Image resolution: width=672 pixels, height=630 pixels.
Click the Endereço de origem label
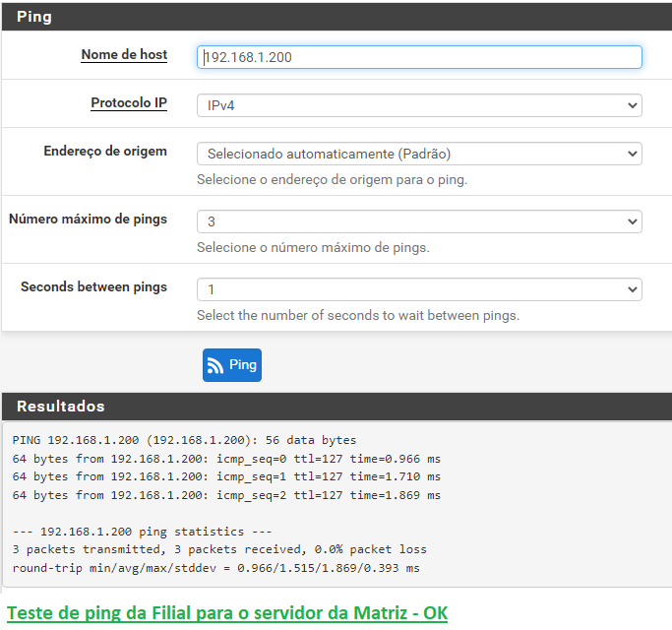(x=105, y=152)
